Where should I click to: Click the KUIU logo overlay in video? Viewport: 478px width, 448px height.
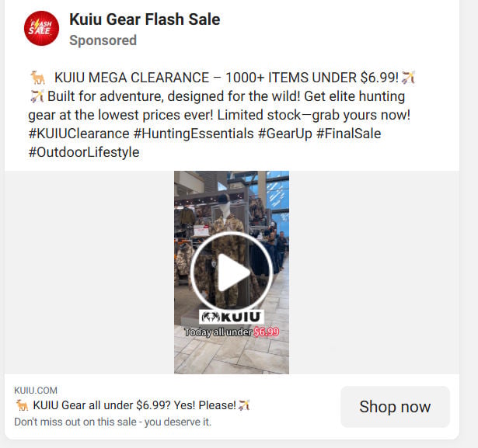pyautogui.click(x=232, y=317)
